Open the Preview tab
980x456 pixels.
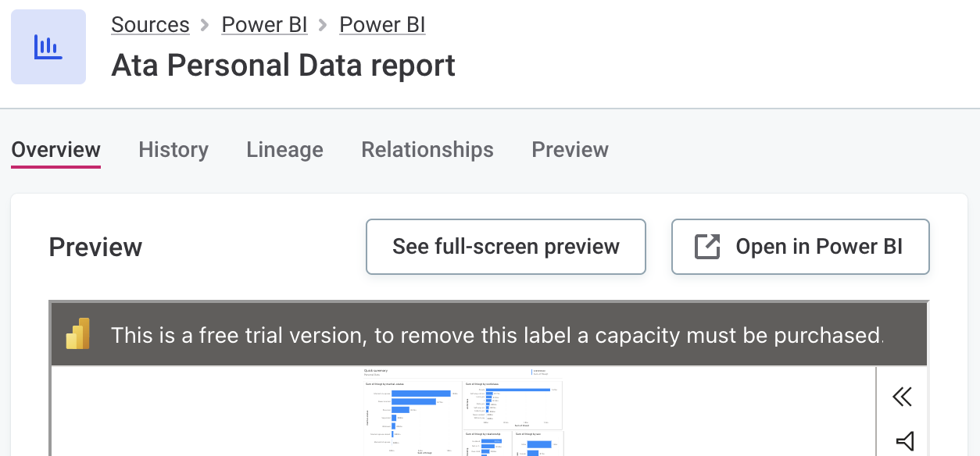point(570,150)
